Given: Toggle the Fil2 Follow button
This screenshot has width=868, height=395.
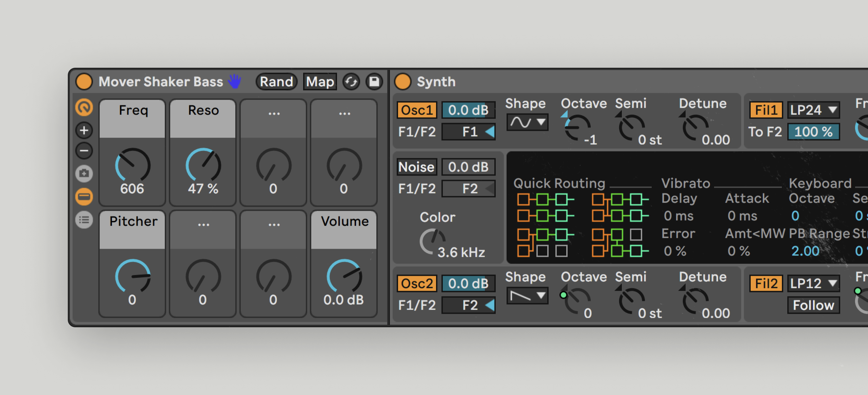Looking at the screenshot, I should tap(813, 305).
